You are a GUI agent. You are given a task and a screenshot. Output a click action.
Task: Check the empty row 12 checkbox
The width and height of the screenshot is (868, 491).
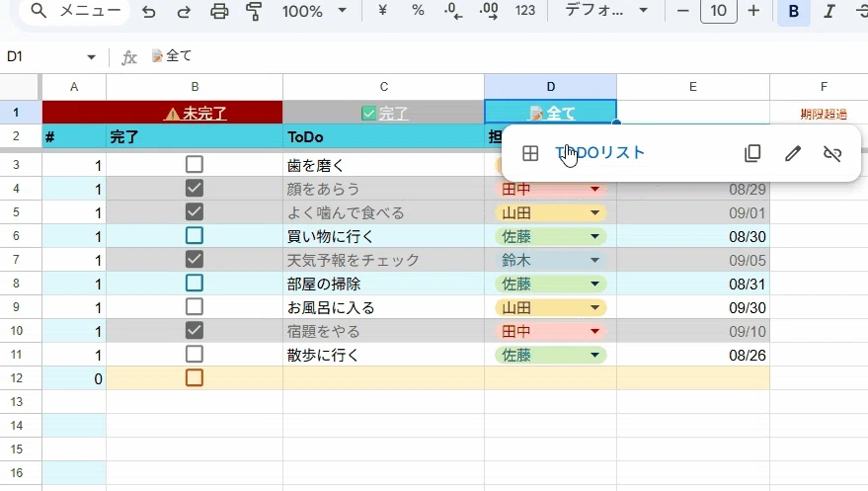point(195,378)
